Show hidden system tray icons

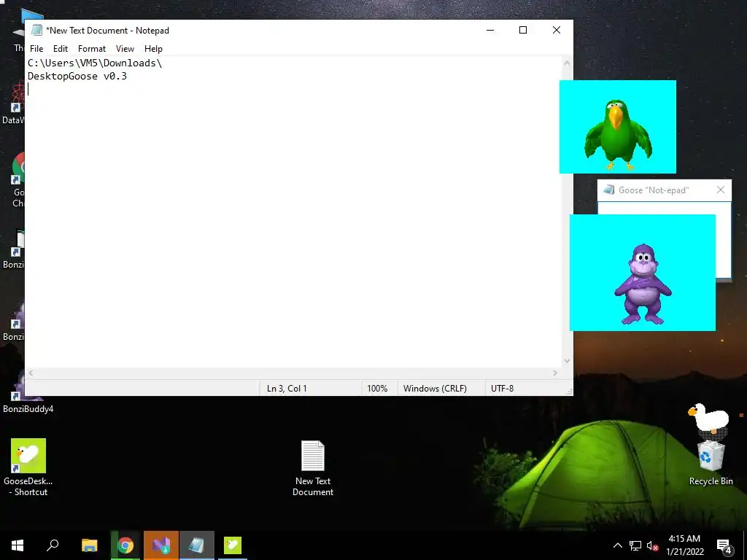pos(617,545)
